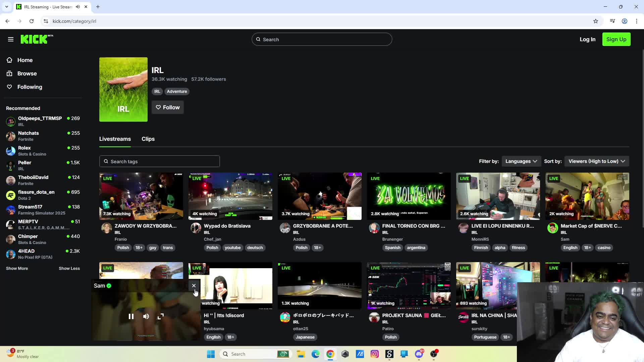The width and height of the screenshot is (644, 362).
Task: Mute the Sam mini player volume
Action: [x=146, y=316]
